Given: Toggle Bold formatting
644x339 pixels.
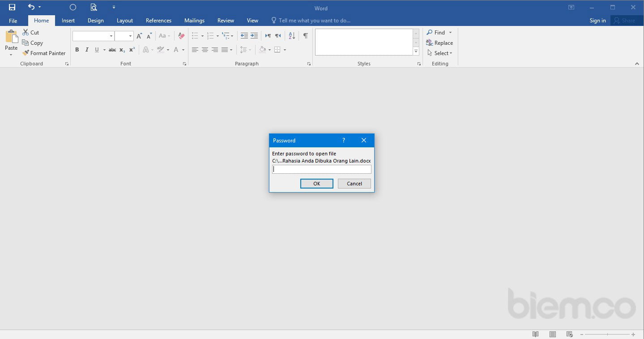Looking at the screenshot, I should pos(77,50).
